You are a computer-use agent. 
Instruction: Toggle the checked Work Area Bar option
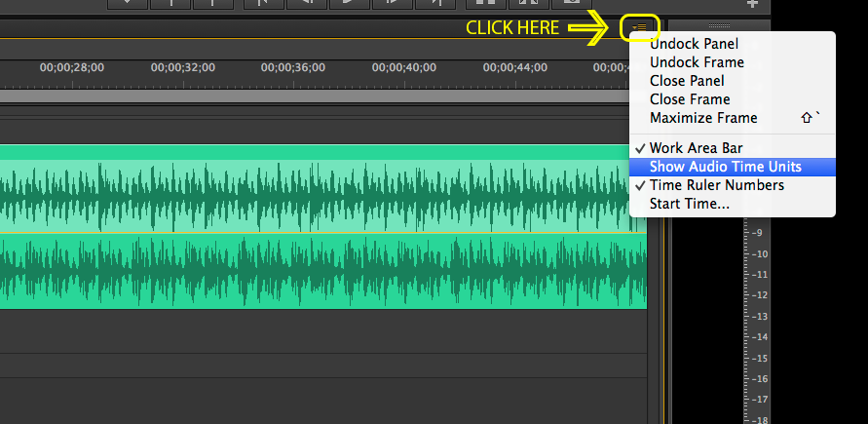pos(732,148)
